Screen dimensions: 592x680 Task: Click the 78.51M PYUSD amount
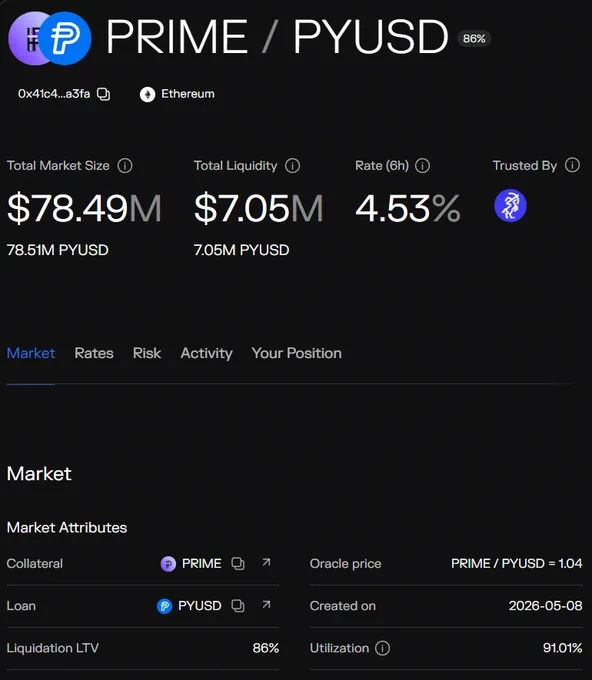(x=58, y=250)
